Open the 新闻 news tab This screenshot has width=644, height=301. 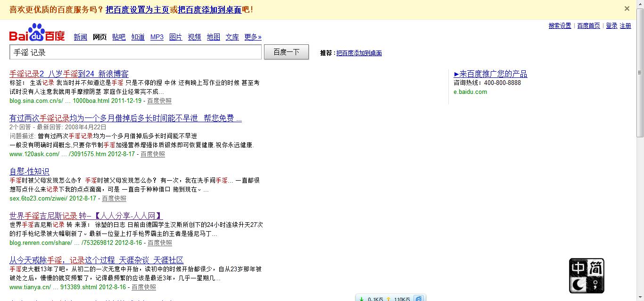pyautogui.click(x=80, y=37)
